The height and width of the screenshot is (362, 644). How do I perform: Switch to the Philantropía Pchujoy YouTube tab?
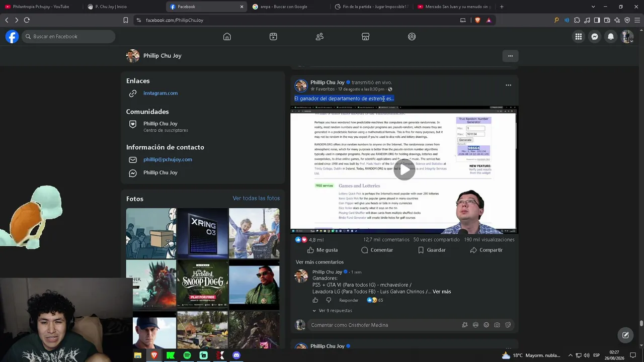(40, 7)
